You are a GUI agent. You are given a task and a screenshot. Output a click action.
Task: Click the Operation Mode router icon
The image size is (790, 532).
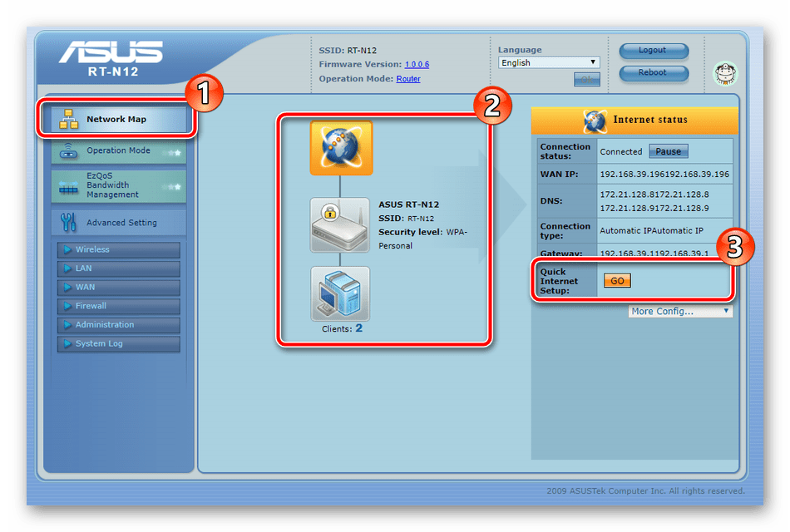[x=68, y=151]
